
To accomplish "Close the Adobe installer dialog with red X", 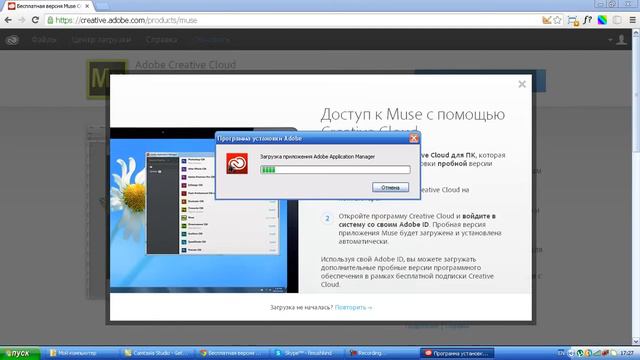I will coord(413,138).
